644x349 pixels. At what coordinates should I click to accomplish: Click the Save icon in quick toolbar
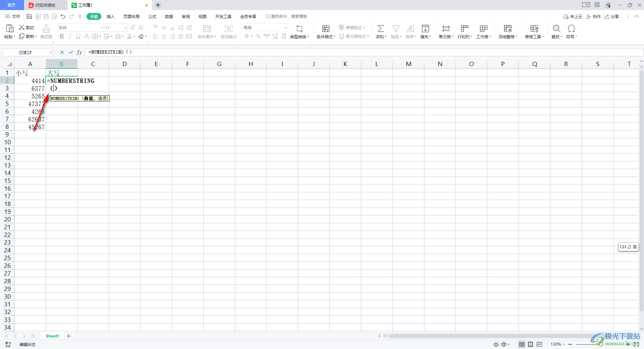(29, 16)
